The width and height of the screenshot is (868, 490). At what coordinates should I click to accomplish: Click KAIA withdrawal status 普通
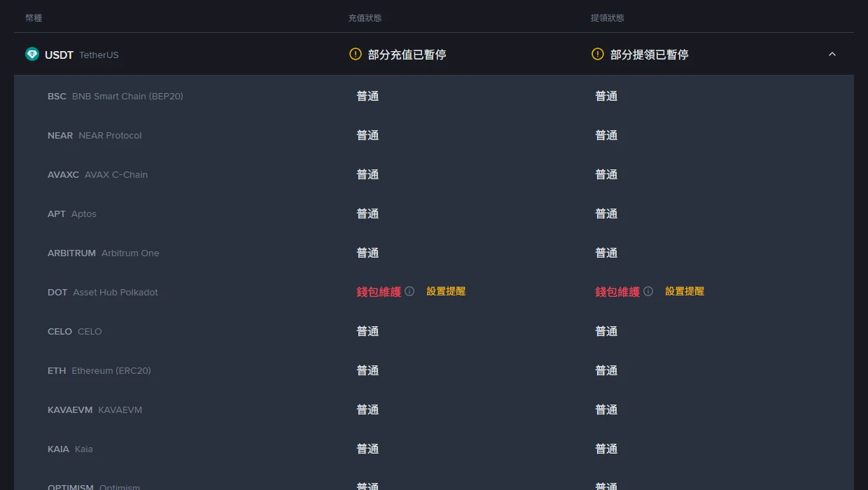click(606, 449)
